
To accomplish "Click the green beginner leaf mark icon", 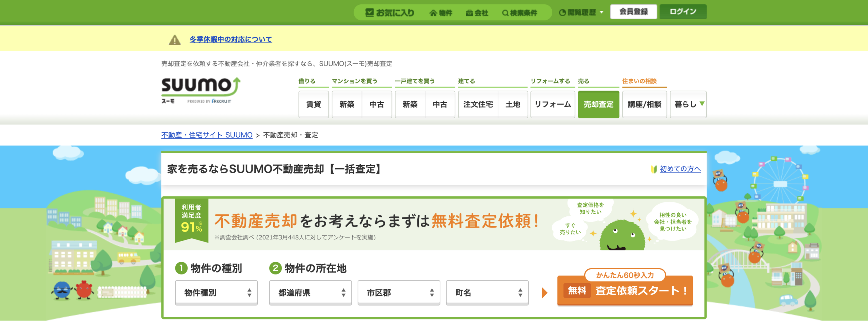I will 654,169.
